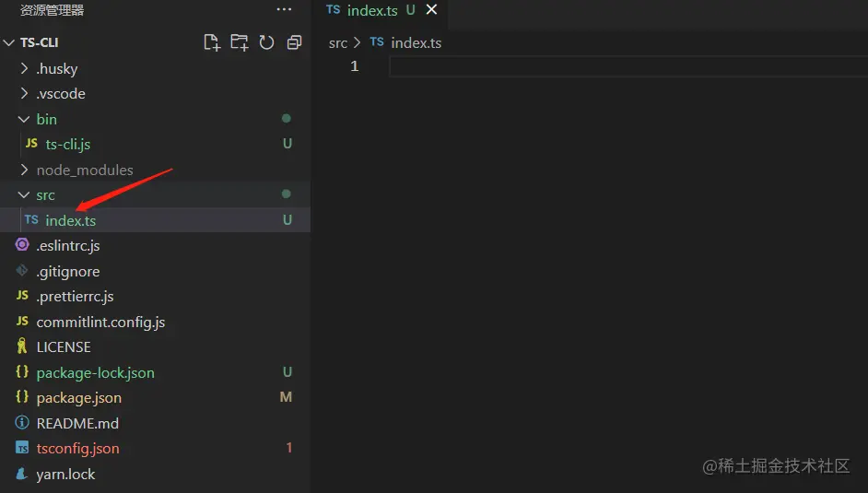This screenshot has height=493, width=868.
Task: Collapse the src folder chevron
Action: [24, 194]
